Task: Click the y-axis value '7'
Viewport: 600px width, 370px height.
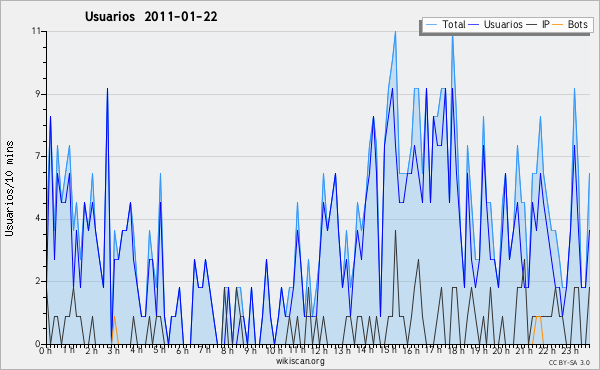Action: pyautogui.click(x=38, y=156)
